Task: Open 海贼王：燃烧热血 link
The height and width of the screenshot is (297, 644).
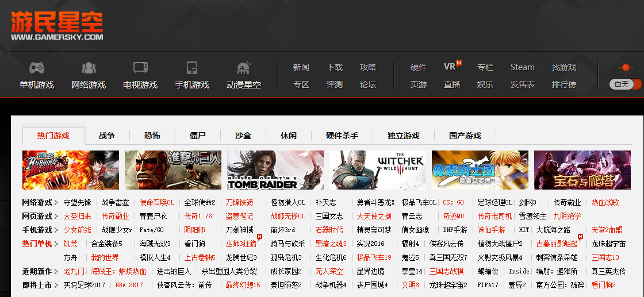Action: point(118,271)
